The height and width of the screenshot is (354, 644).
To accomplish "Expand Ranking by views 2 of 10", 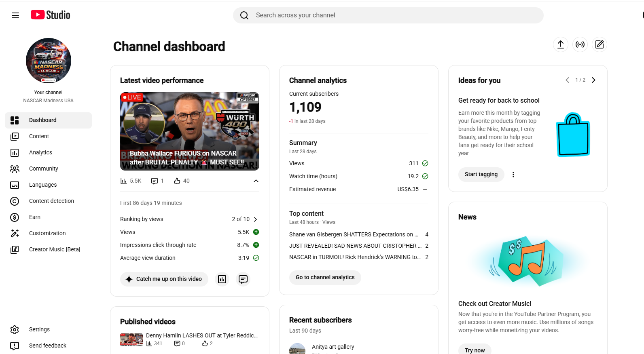I will pos(255,219).
